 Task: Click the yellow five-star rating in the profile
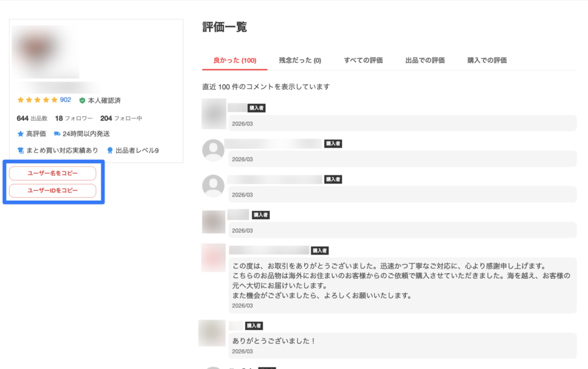[x=37, y=100]
